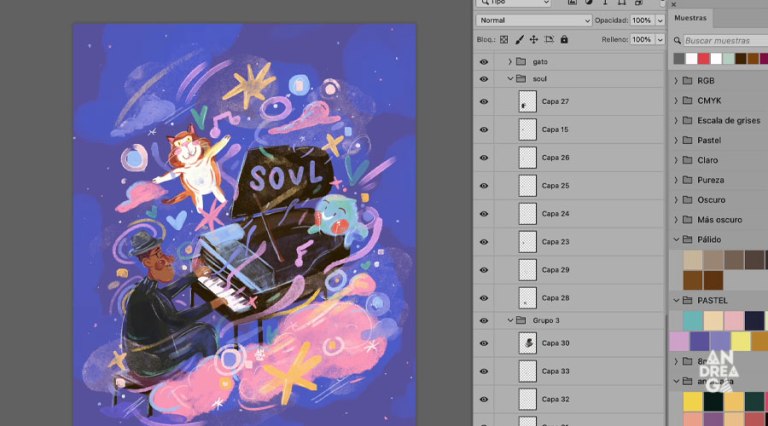The width and height of the screenshot is (768, 426).
Task: Pick the pink swatch under PASTEL
Action: point(734,321)
